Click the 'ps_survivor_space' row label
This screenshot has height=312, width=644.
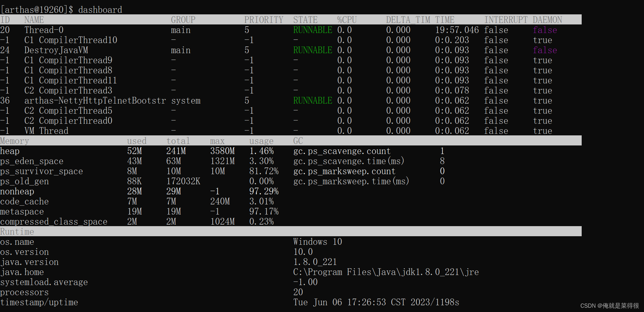coord(42,171)
